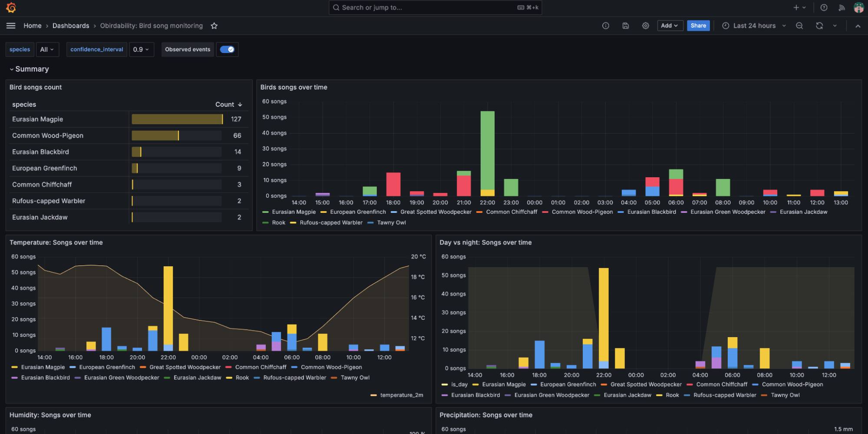Screen dimensions: 868x434
Task: Sort the table by Count column
Action: (x=226, y=104)
